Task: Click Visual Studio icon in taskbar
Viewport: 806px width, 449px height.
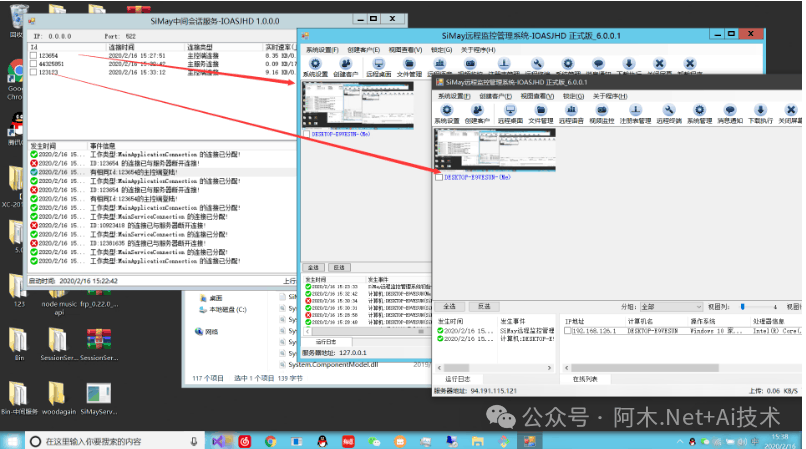Action: [x=218, y=441]
